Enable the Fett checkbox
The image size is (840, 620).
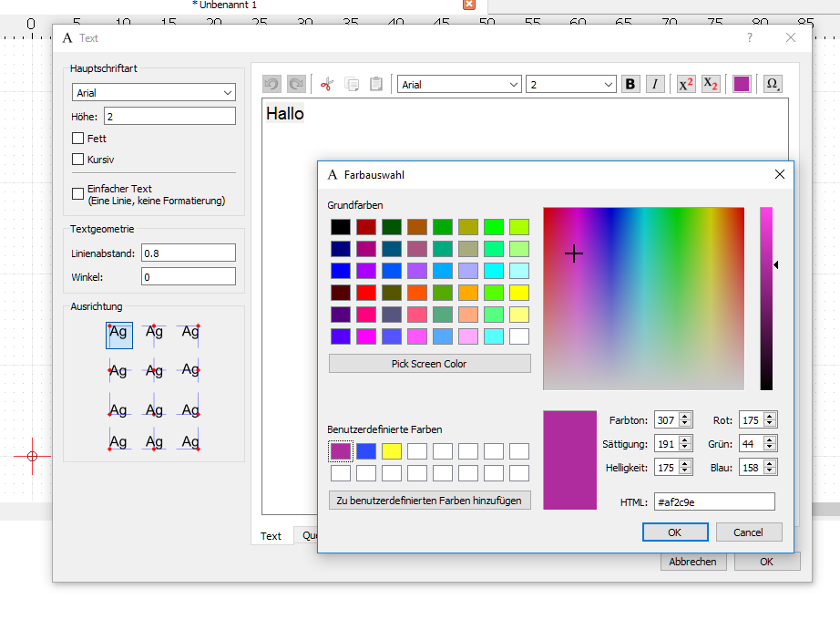tap(77, 139)
